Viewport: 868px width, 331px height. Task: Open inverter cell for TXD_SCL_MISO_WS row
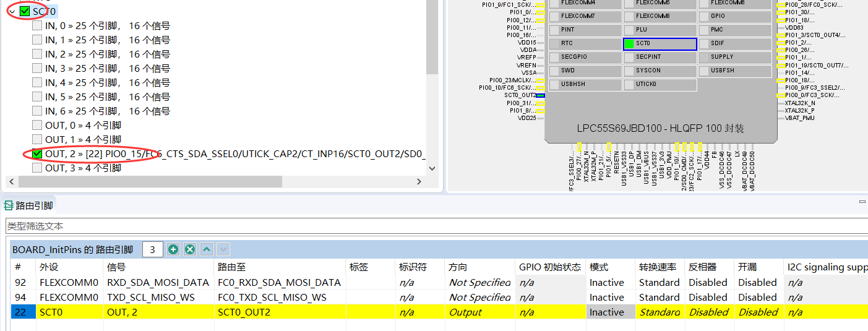pos(710,298)
